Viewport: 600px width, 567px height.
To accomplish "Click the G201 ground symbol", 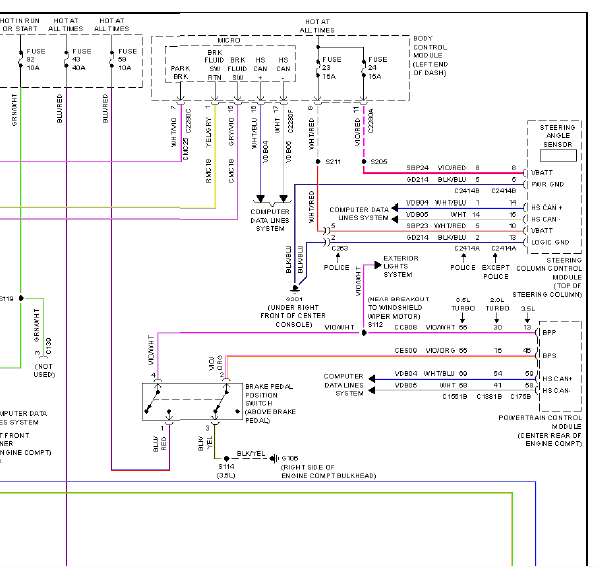I will pos(295,289).
